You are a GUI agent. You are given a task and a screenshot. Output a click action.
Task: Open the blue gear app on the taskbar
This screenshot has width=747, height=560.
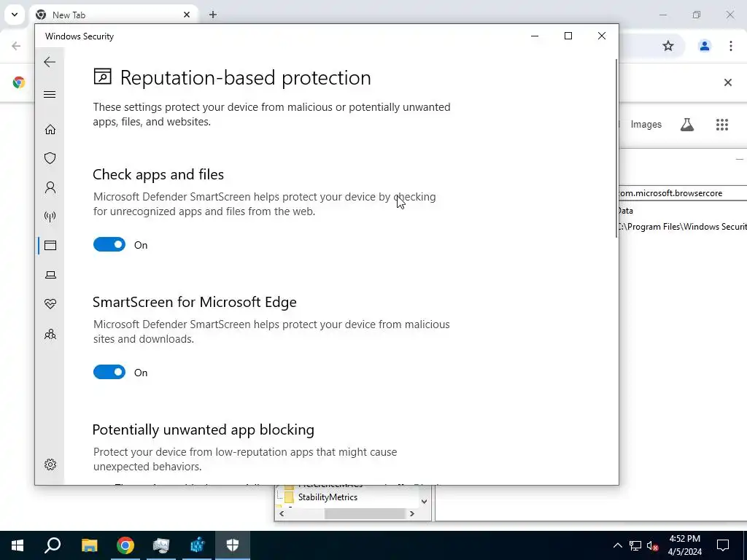pyautogui.click(x=197, y=545)
